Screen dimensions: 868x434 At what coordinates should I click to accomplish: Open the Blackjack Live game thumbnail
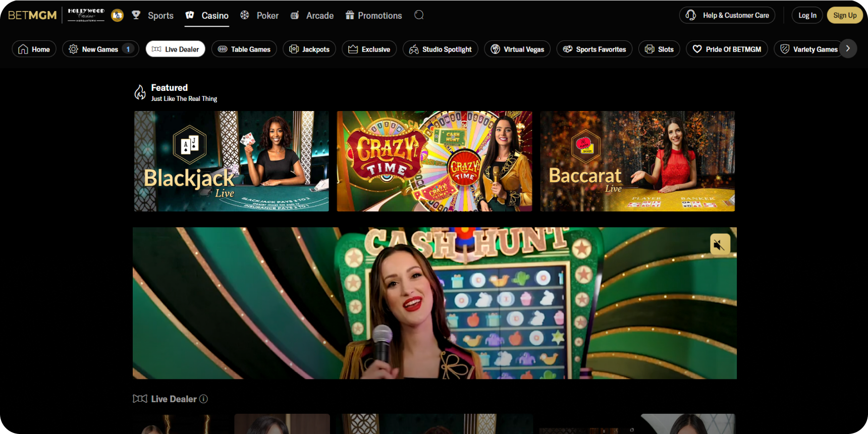pos(232,161)
